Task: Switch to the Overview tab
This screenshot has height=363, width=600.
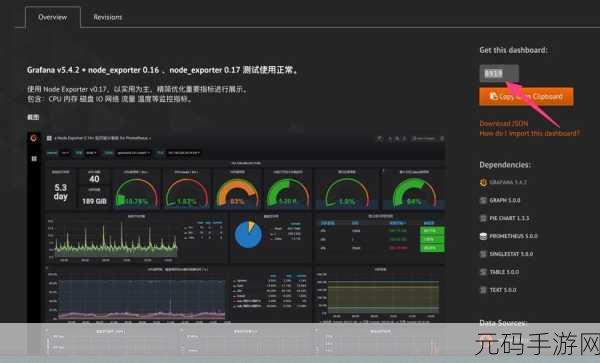Action: coord(53,17)
